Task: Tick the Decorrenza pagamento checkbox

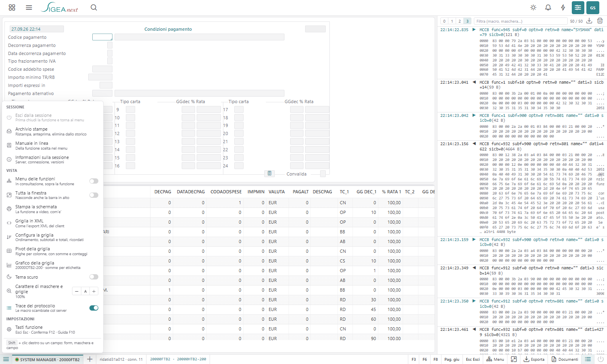Action: 110,45
